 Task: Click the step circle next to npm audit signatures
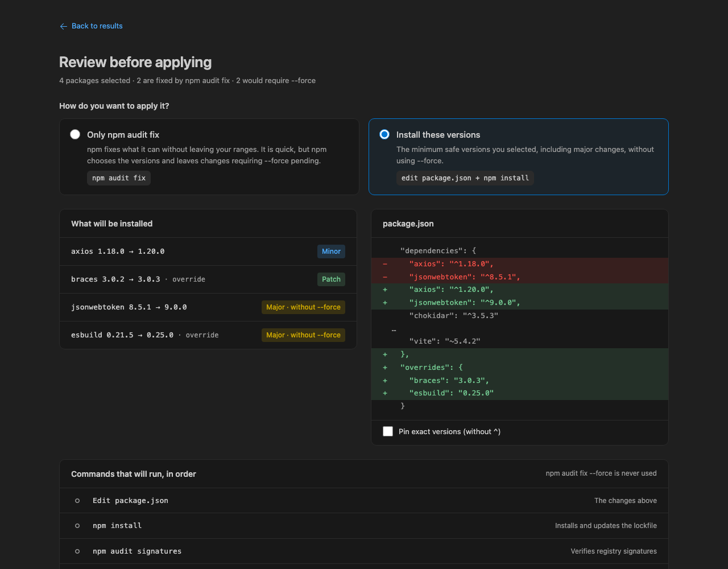[77, 551]
